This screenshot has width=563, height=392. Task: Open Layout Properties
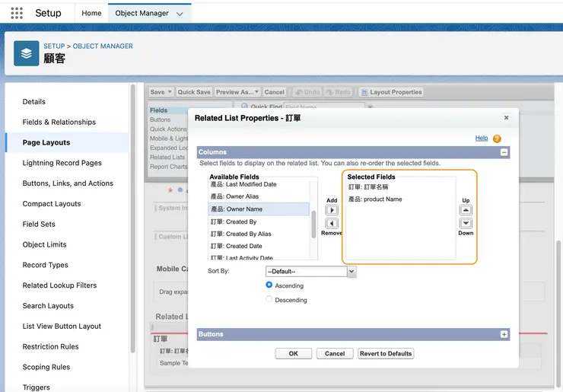[x=391, y=92]
